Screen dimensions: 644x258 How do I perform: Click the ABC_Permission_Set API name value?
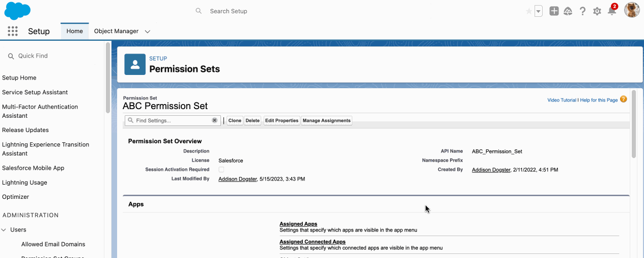coord(497,151)
